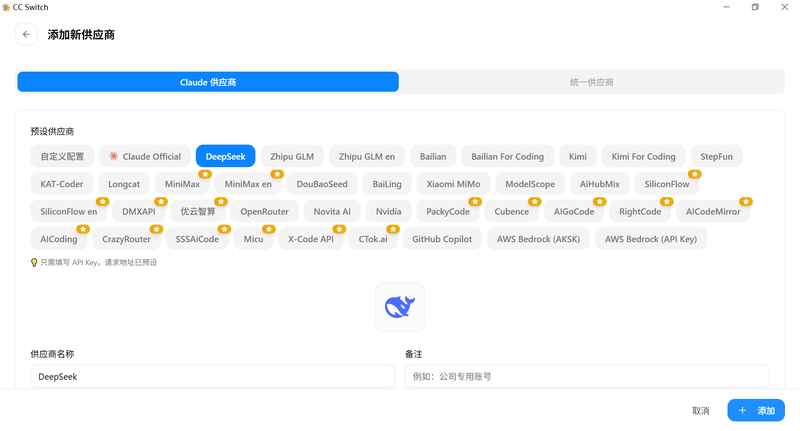Click the 添加 add provider button
800x431 pixels.
point(756,411)
